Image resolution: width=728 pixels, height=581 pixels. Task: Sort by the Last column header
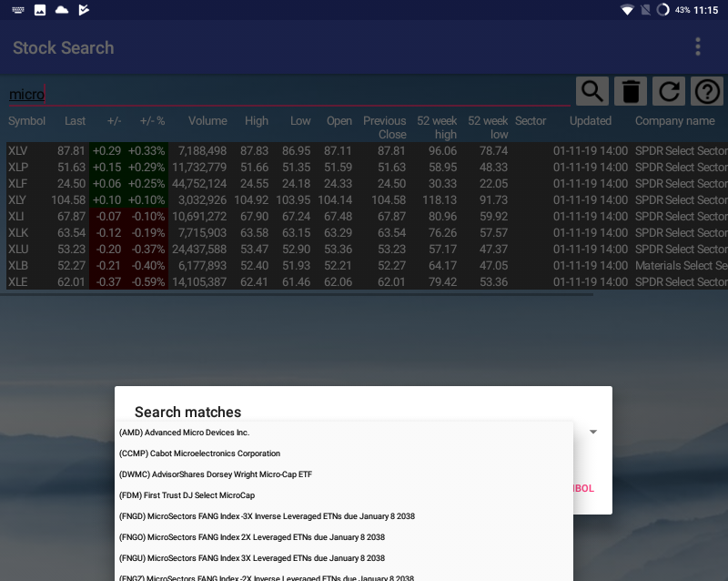[75, 121]
